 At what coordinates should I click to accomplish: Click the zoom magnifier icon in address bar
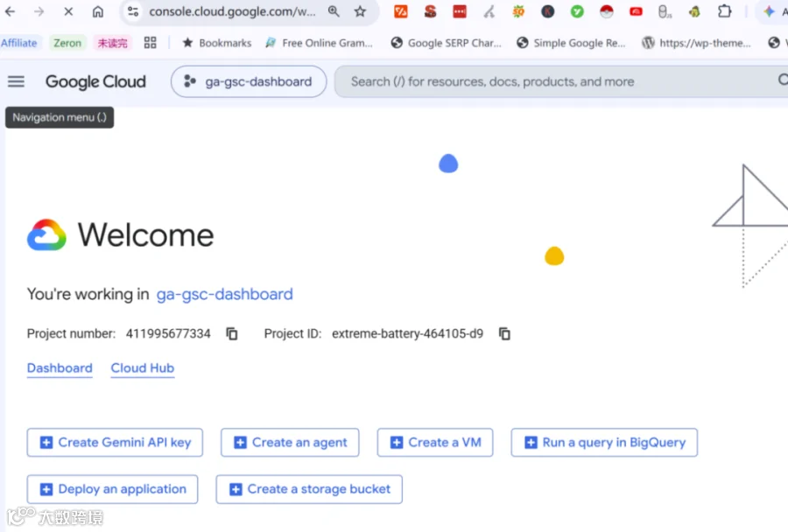click(334, 11)
